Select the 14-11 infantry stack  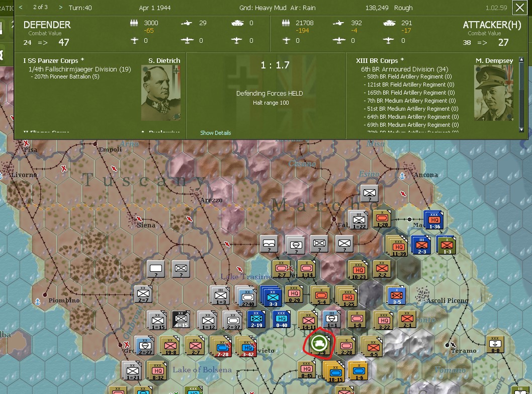tap(308, 321)
